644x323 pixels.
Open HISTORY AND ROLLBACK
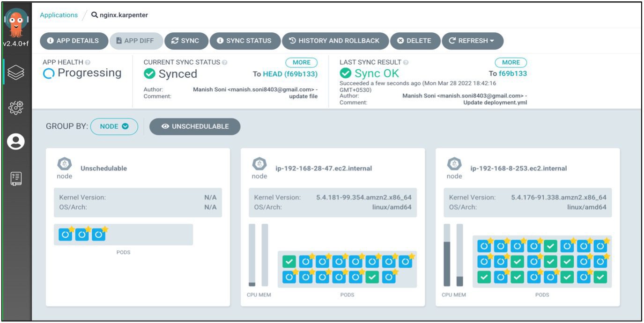[335, 41]
